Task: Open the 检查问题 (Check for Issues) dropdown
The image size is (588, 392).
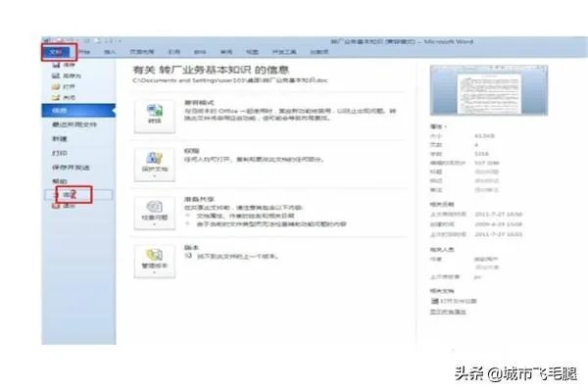Action: pyautogui.click(x=155, y=213)
